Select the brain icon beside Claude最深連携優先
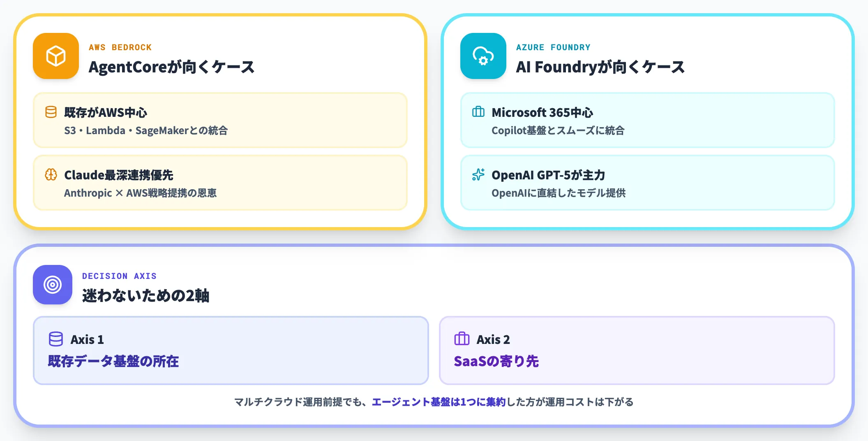Image resolution: width=868 pixels, height=441 pixels. point(51,174)
